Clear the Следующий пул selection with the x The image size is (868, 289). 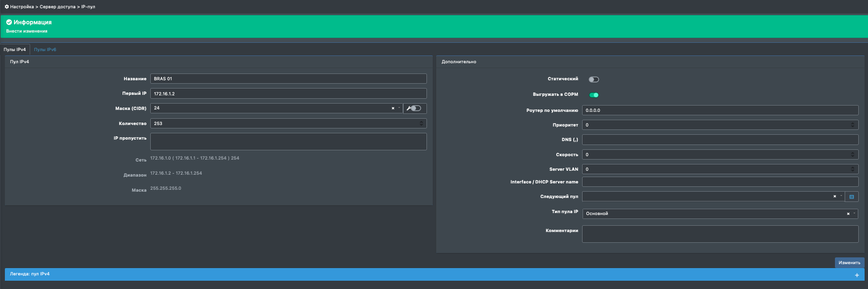(835, 197)
